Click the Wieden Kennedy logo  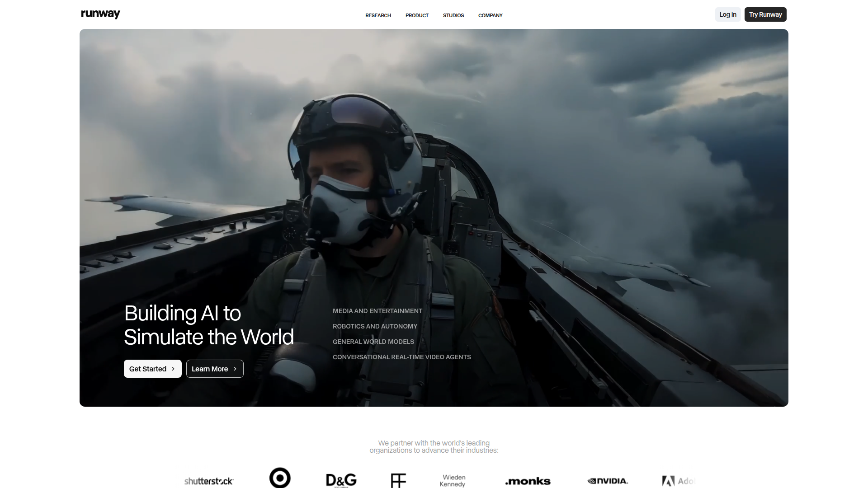[x=453, y=480]
